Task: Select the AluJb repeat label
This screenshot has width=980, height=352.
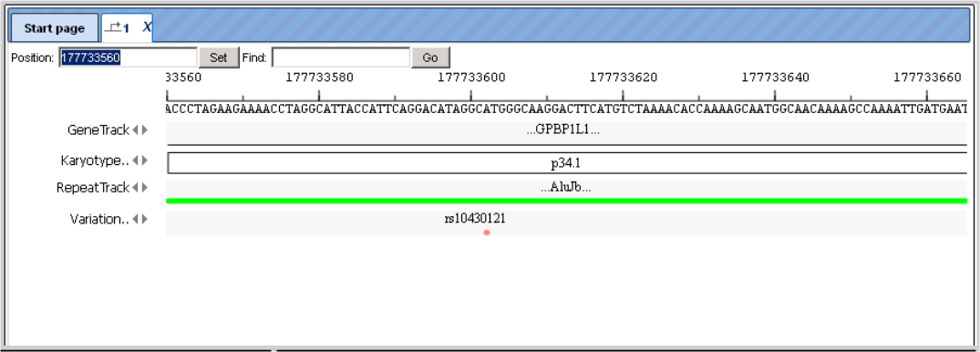Action: [566, 188]
